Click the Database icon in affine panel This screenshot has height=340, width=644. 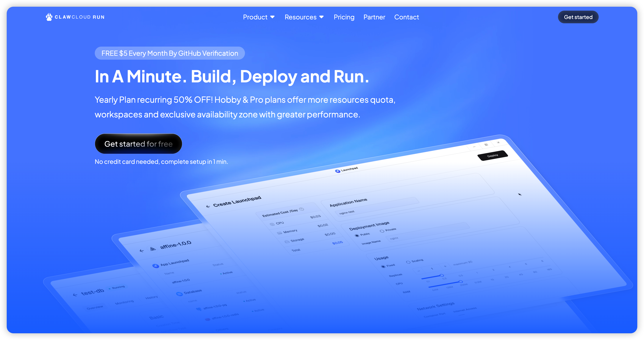pyautogui.click(x=179, y=294)
